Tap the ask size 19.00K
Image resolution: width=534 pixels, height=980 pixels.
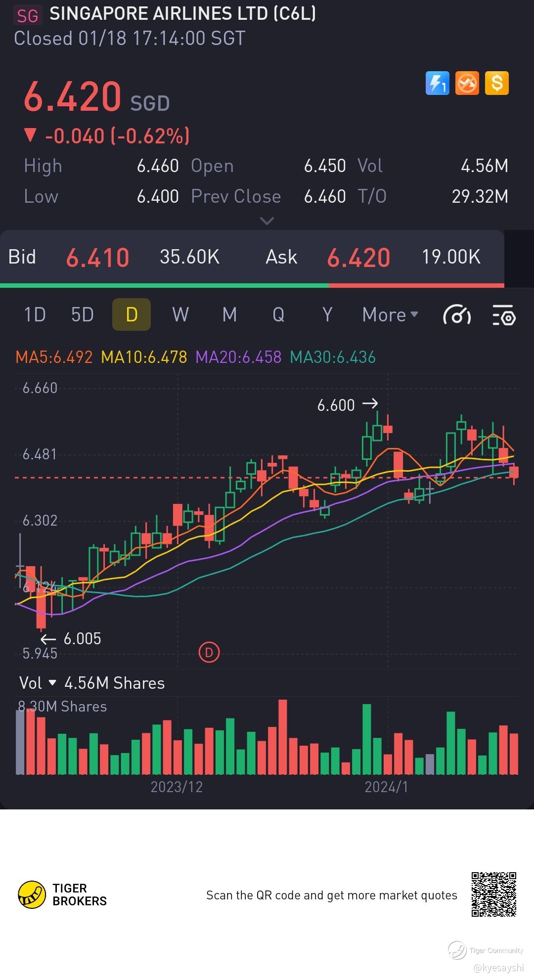(451, 257)
